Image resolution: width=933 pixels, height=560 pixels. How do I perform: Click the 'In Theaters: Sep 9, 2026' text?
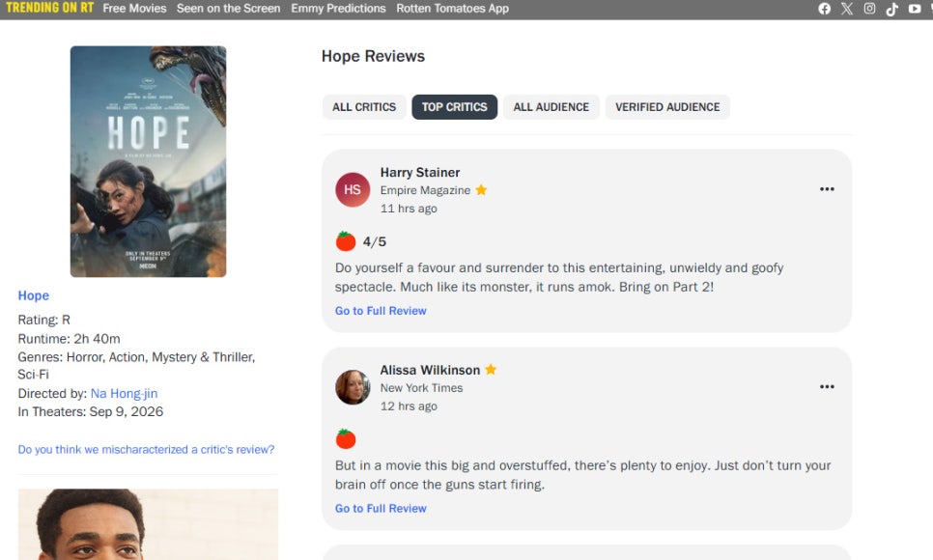point(91,412)
